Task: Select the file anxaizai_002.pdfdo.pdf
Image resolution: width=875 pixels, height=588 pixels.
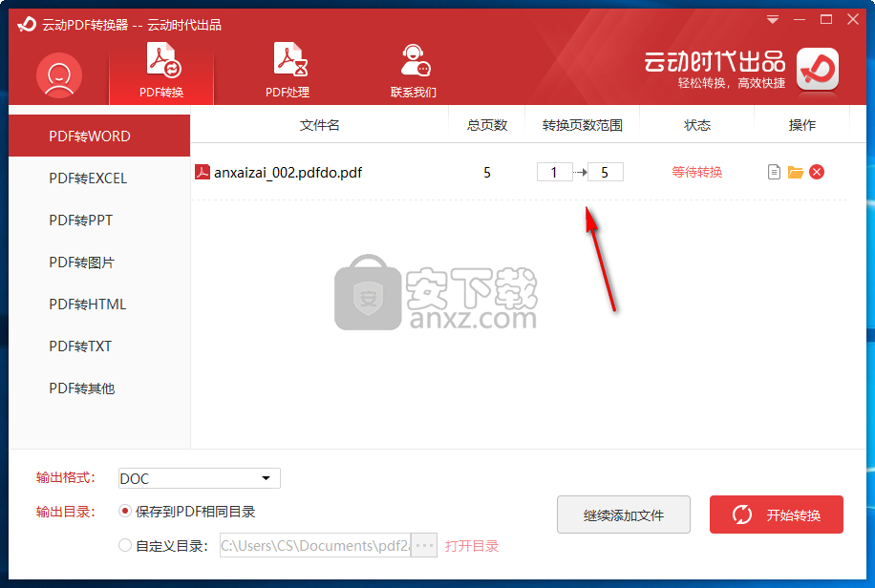Action: (x=288, y=173)
